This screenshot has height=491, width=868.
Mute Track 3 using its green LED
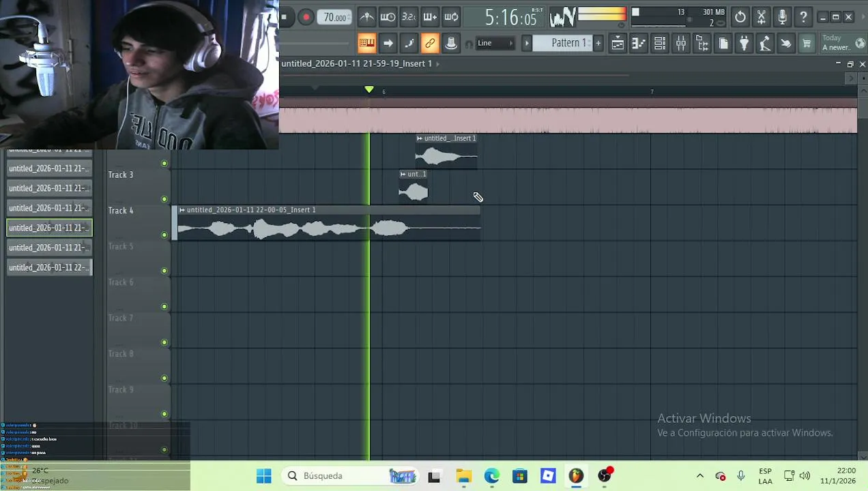coord(164,199)
